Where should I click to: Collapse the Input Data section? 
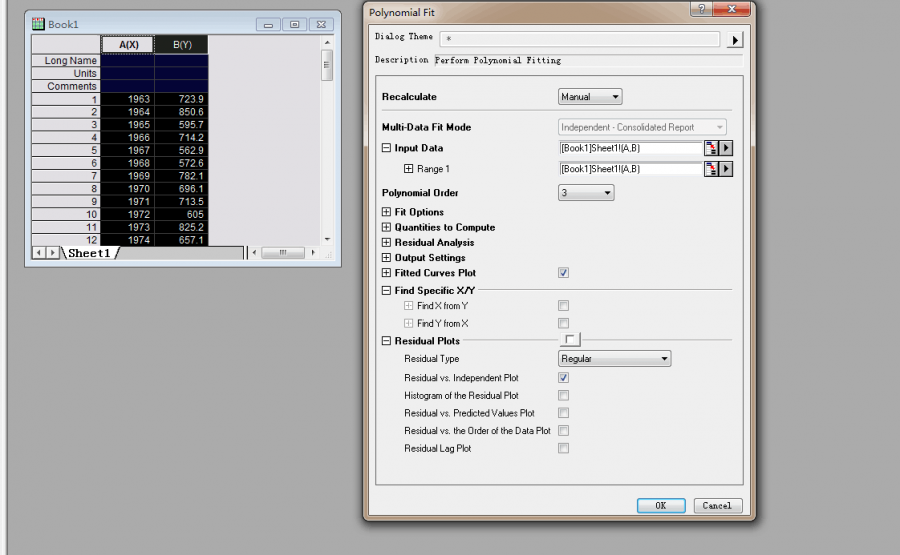point(386,148)
